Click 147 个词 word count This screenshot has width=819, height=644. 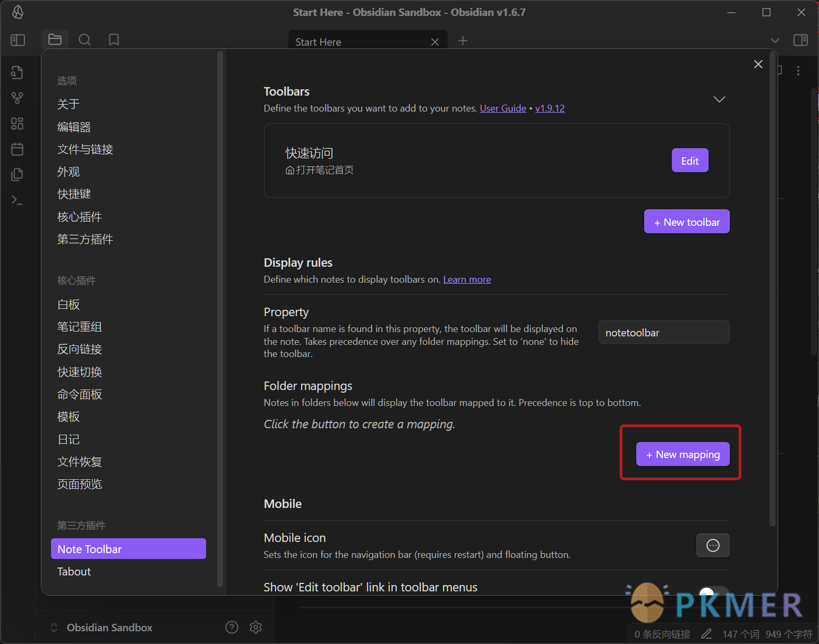(x=741, y=634)
